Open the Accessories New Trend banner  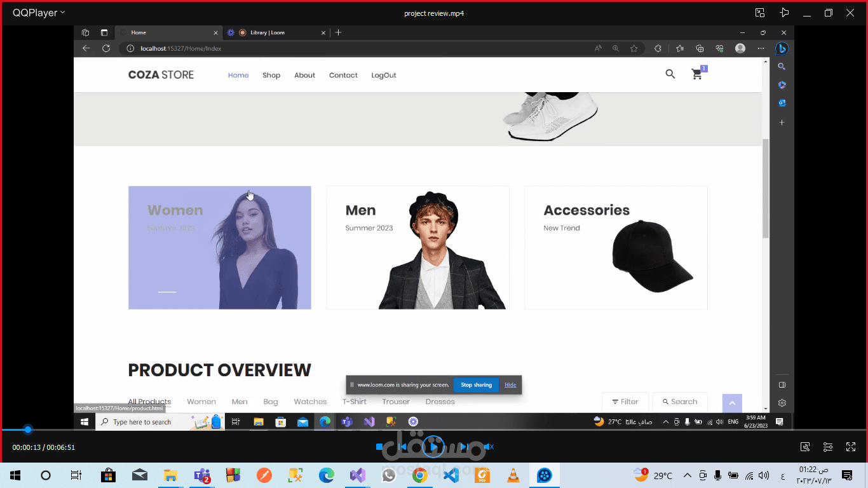(x=616, y=248)
